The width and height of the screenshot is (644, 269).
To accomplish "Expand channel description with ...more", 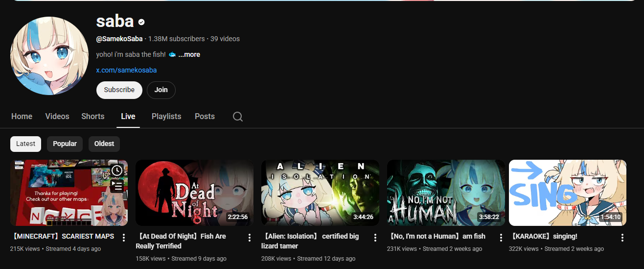I will point(189,54).
